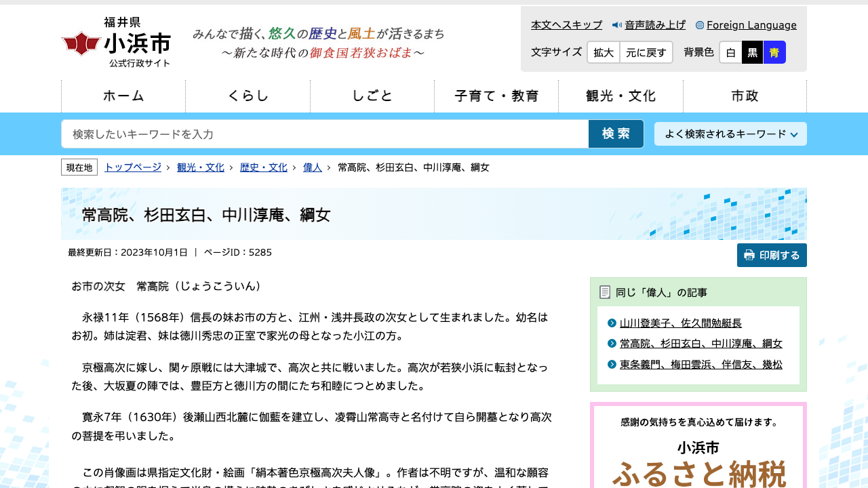The height and width of the screenshot is (488, 868).
Task: Enlarge text size with 拡大
Action: coord(604,52)
